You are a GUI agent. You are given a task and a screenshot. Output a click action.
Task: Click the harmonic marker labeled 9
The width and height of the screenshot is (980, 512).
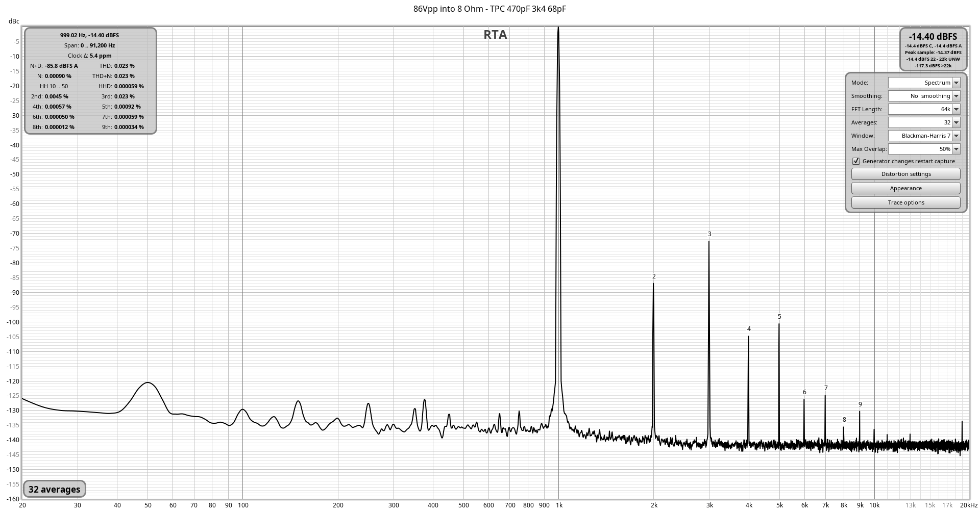(x=860, y=404)
